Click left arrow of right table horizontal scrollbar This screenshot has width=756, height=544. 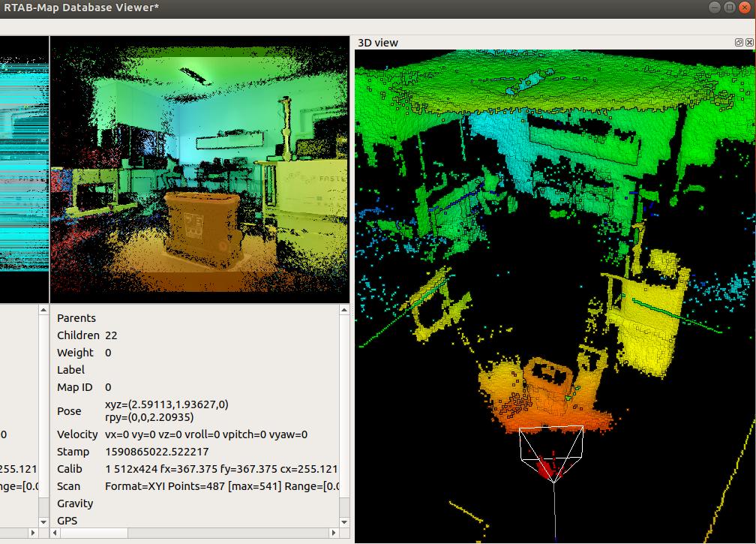55,533
